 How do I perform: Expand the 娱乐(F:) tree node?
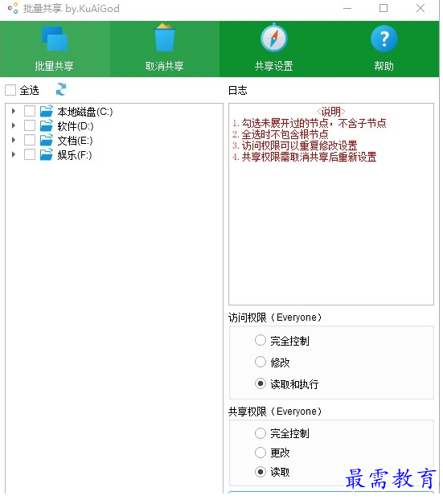point(14,155)
